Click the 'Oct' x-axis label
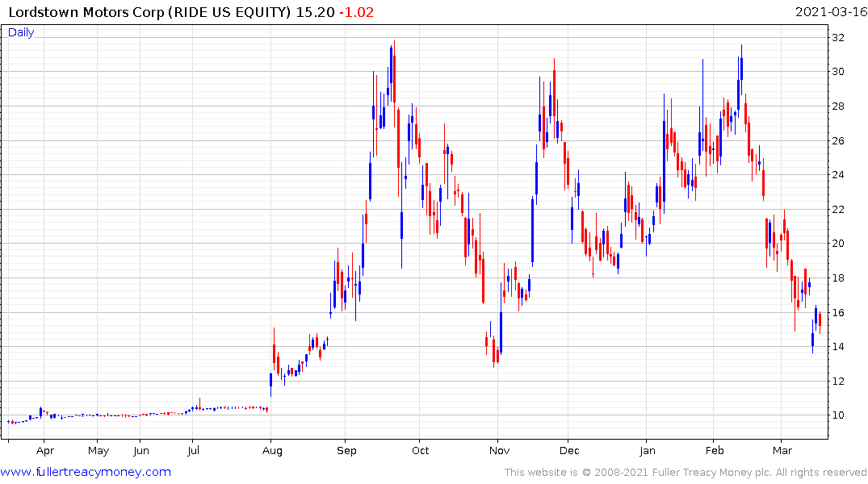The width and height of the screenshot is (868, 484). pyautogui.click(x=420, y=450)
